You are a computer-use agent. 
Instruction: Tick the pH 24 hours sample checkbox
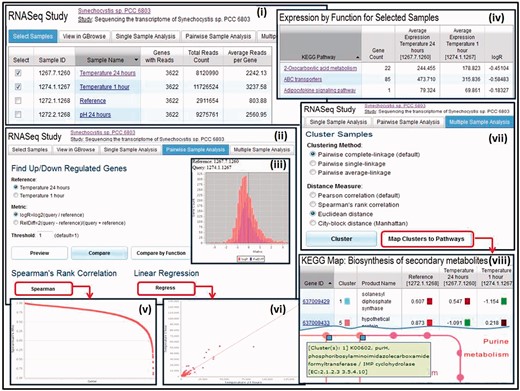[18, 114]
